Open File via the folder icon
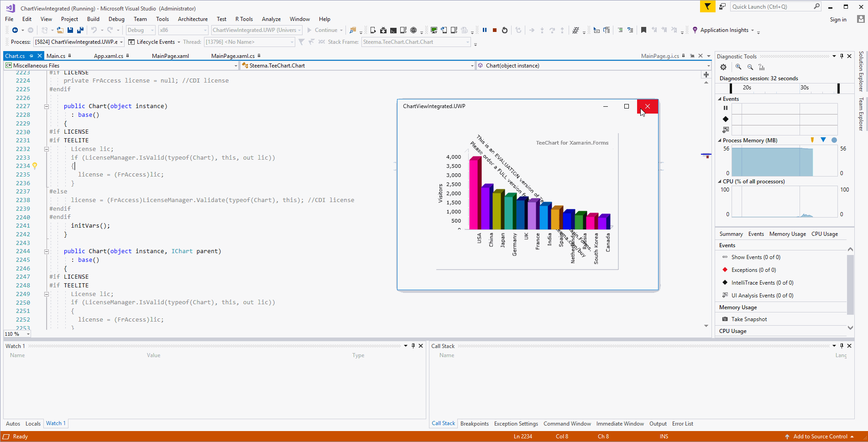This screenshot has height=442, width=868. pos(60,30)
